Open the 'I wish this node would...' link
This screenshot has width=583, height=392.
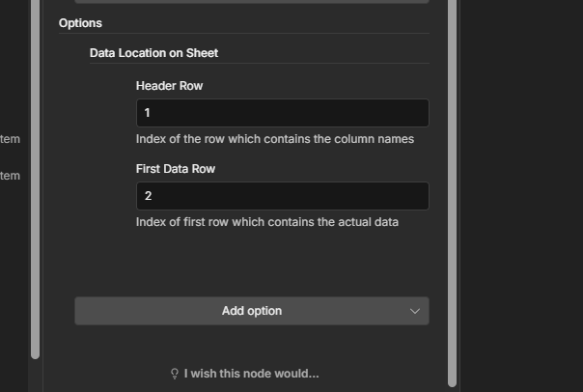pyautogui.click(x=251, y=374)
